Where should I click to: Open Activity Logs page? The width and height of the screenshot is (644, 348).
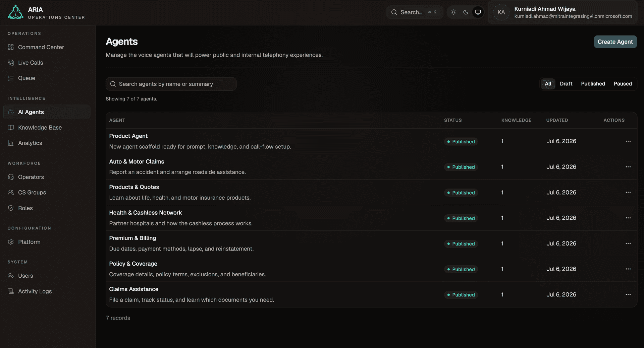(47, 291)
